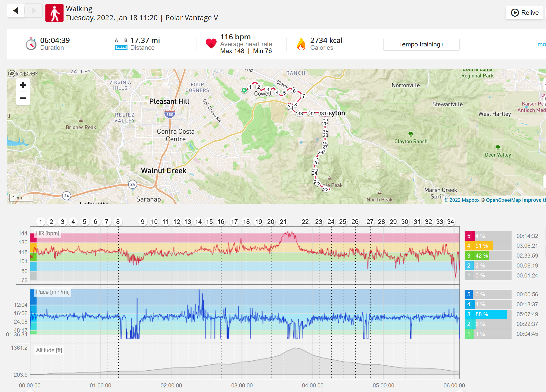Open the OpenStreetMap attribution link
546x392 pixels.
click(503, 200)
